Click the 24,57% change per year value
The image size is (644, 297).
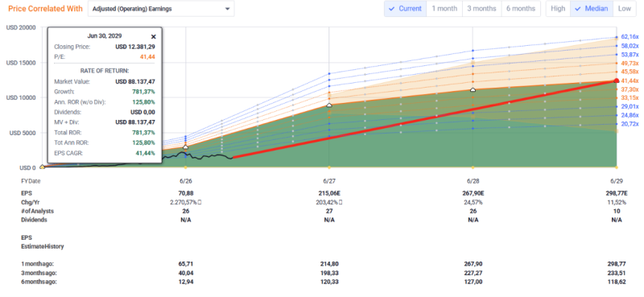pyautogui.click(x=473, y=202)
